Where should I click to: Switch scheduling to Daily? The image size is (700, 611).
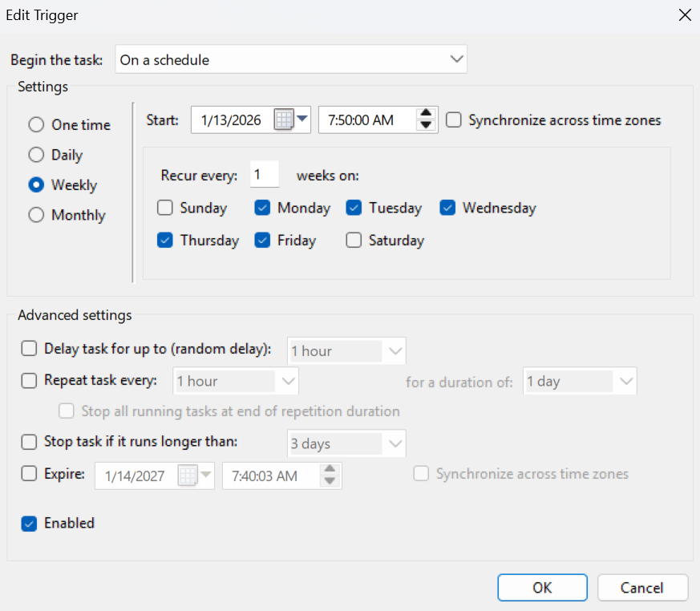click(35, 155)
